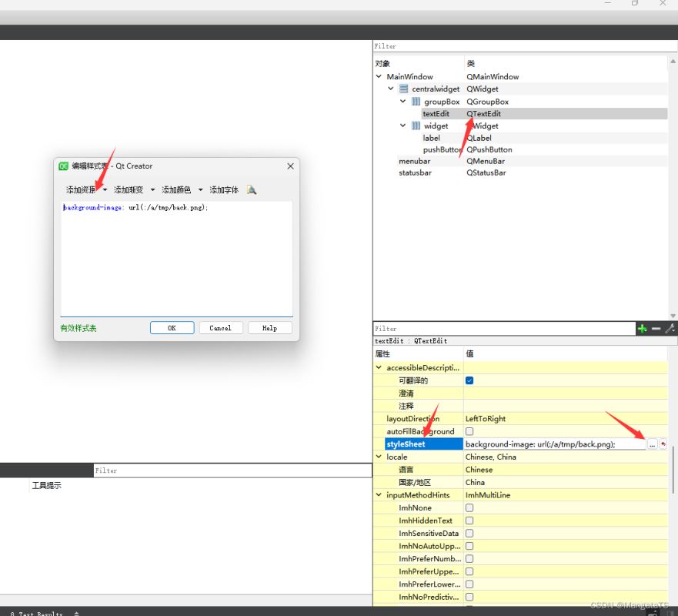Click the groupBox layout icon in tree

pos(416,102)
